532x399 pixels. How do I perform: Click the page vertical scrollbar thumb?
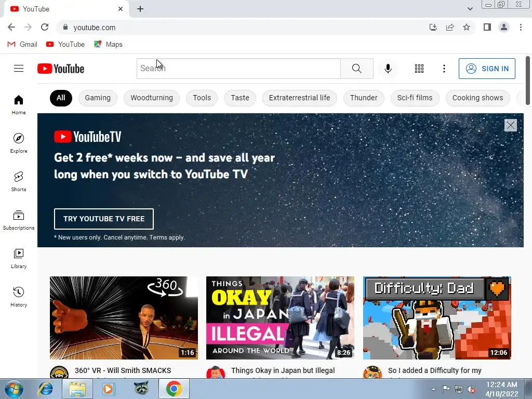pyautogui.click(x=528, y=81)
